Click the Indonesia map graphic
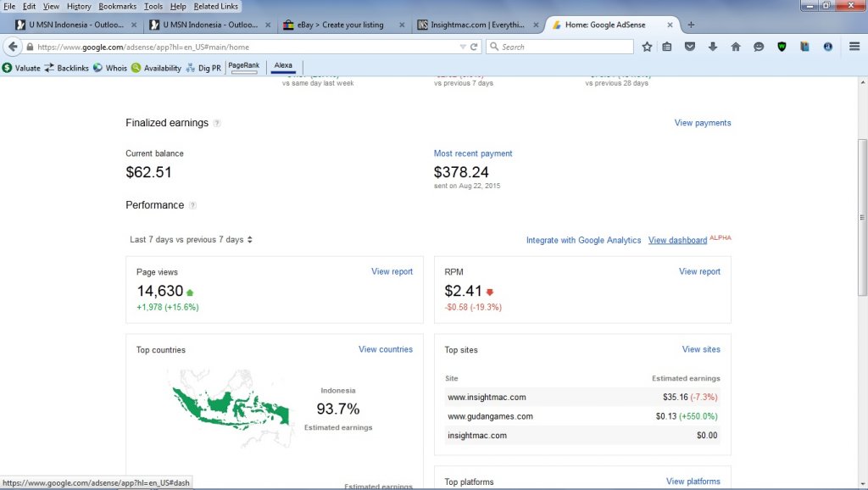This screenshot has width=868, height=490. [231, 408]
